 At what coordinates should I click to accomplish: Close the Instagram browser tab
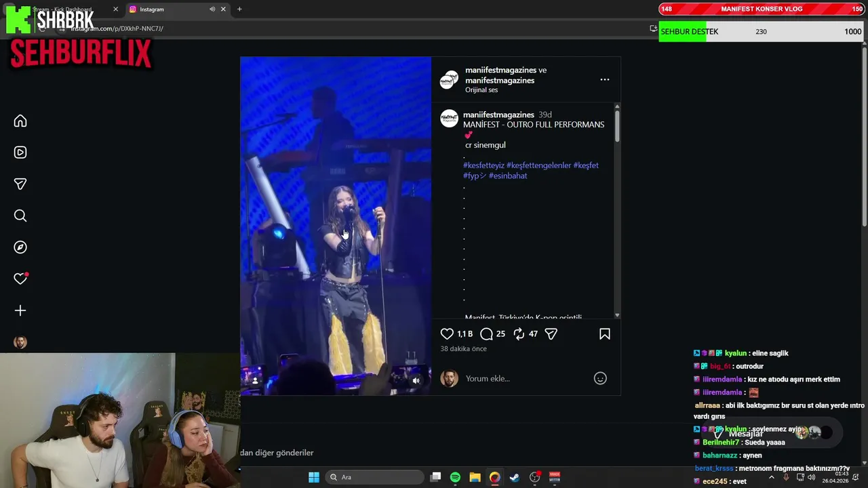(223, 9)
